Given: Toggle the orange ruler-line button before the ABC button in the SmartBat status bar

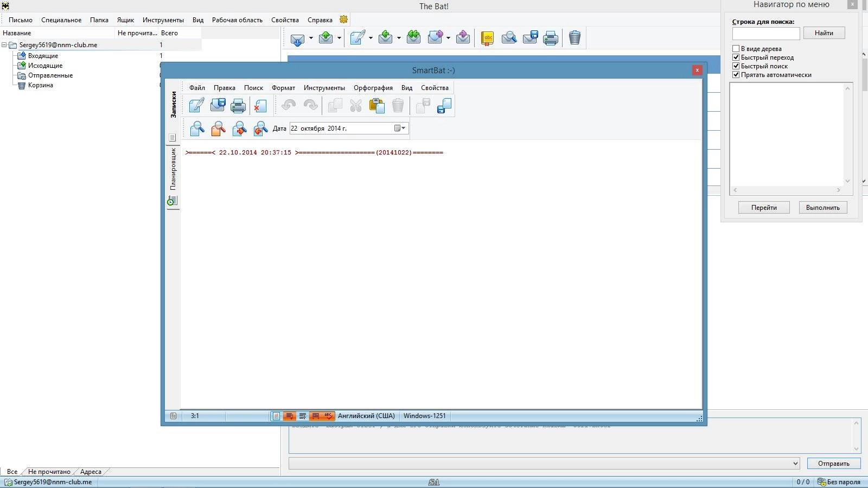Looking at the screenshot, I should (x=316, y=416).
